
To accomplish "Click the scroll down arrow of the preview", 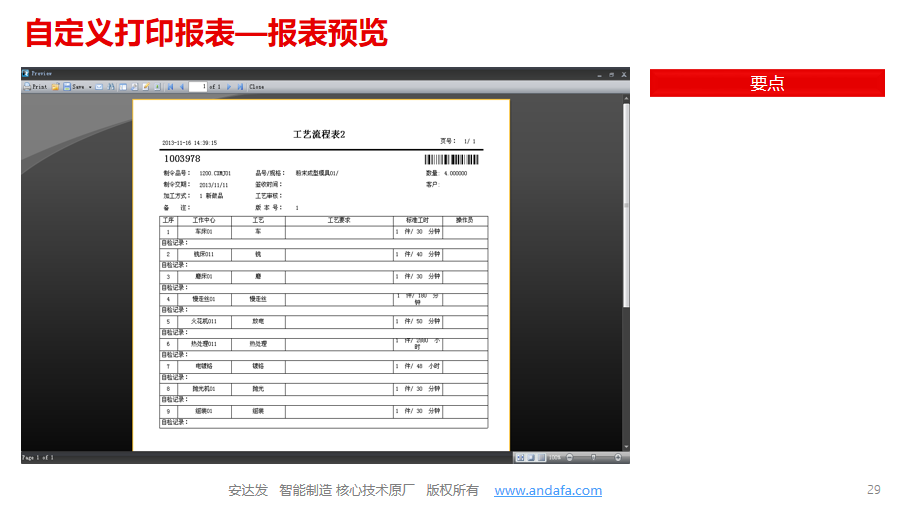I will click(625, 446).
